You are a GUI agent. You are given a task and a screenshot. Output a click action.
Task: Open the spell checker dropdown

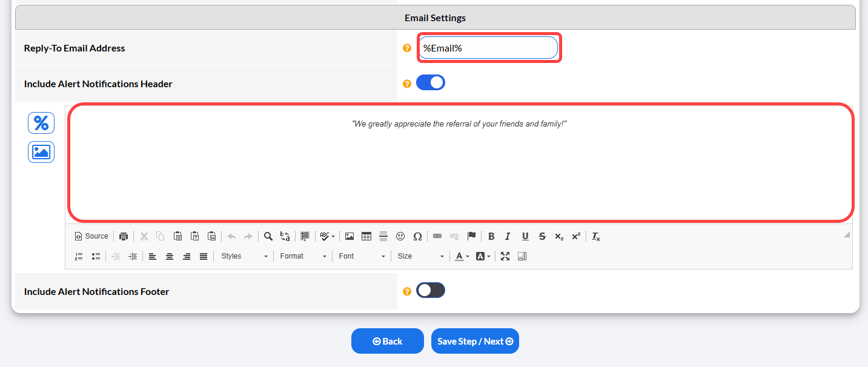tap(327, 236)
